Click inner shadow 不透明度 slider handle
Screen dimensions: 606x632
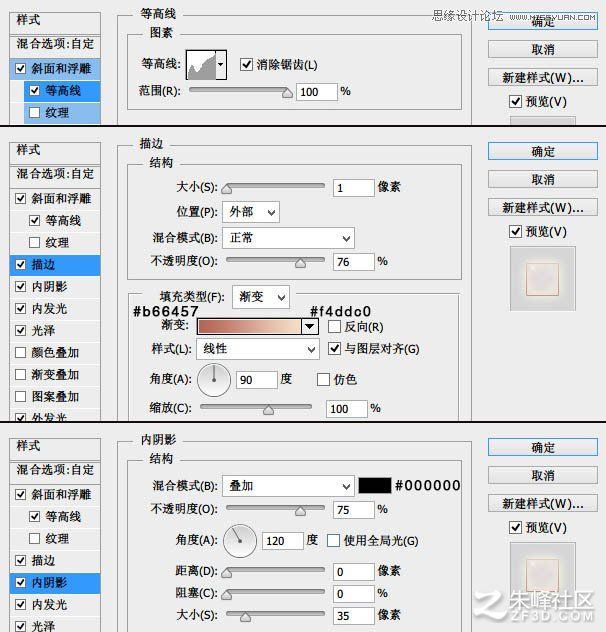tap(300, 511)
